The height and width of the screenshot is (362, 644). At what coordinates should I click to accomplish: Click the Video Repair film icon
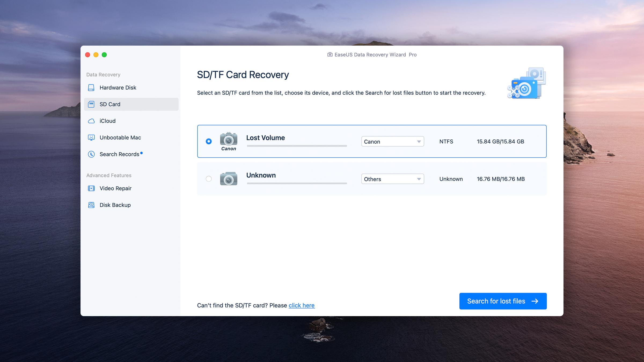pos(91,188)
